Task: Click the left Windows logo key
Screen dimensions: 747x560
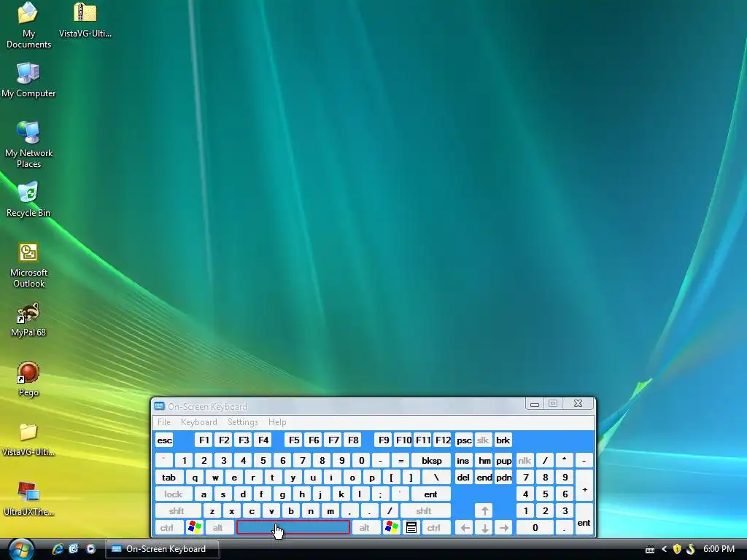Action: pyautogui.click(x=195, y=527)
